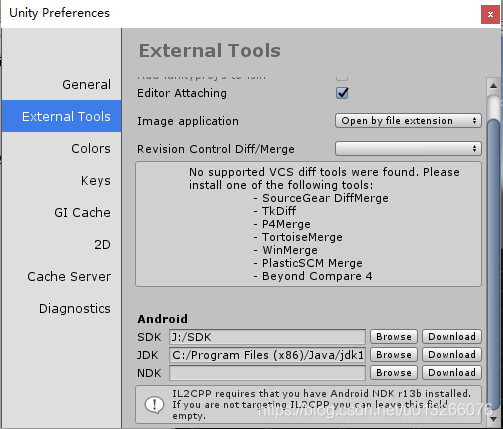Open the Image application dropdown
503x429 pixels.
pos(408,121)
